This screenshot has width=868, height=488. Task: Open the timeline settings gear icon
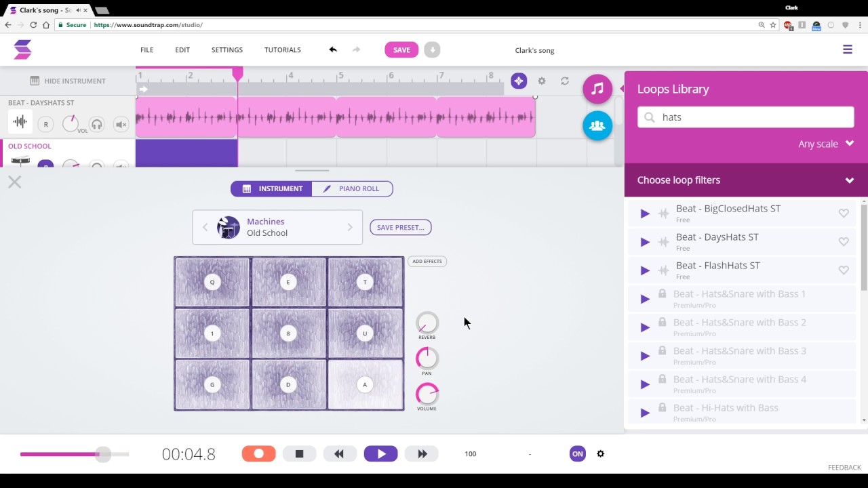point(542,81)
